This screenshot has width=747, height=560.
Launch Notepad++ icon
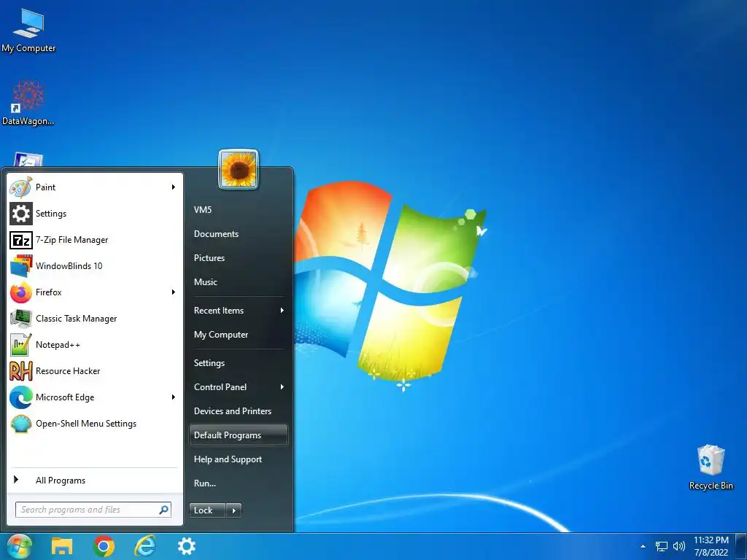pos(21,344)
